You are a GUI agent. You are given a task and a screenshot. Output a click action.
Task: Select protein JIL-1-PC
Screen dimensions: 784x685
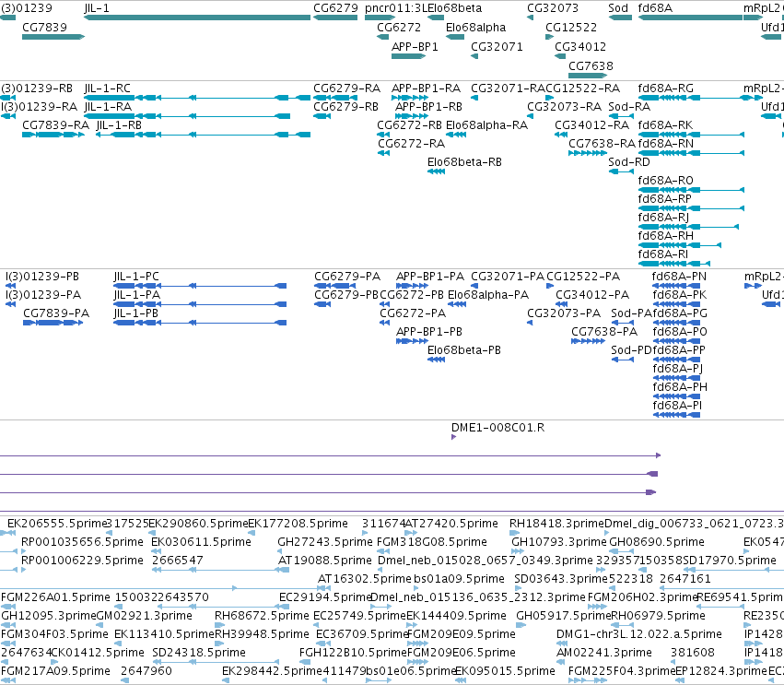point(136,277)
